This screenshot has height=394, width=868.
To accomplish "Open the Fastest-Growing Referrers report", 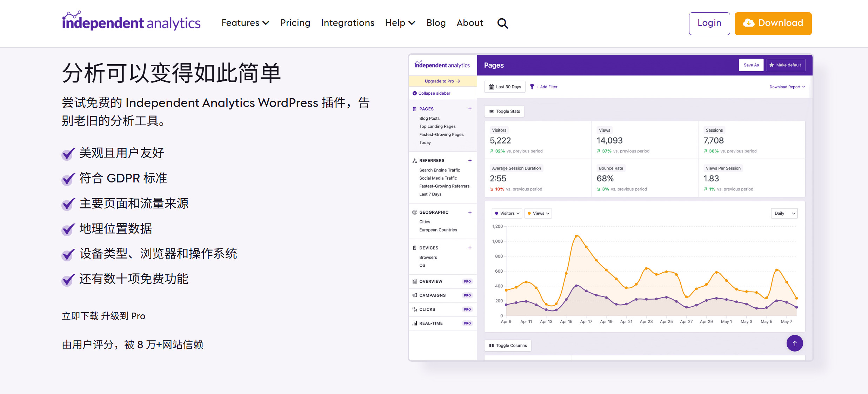I will 444,186.
